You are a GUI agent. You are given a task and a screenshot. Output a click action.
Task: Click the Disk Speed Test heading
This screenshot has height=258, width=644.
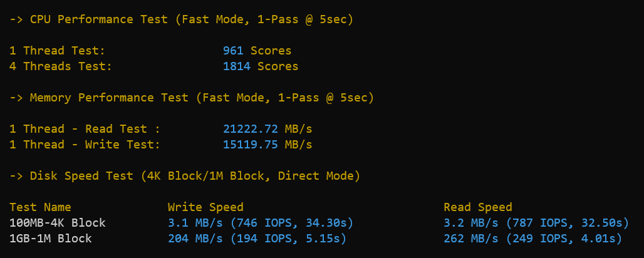[185, 176]
